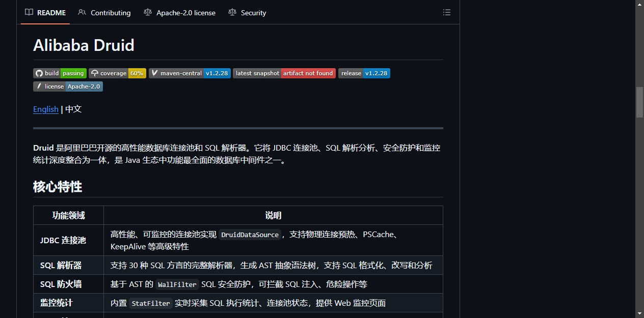
Task: Select the 监控统计 table cell
Action: (x=68, y=303)
